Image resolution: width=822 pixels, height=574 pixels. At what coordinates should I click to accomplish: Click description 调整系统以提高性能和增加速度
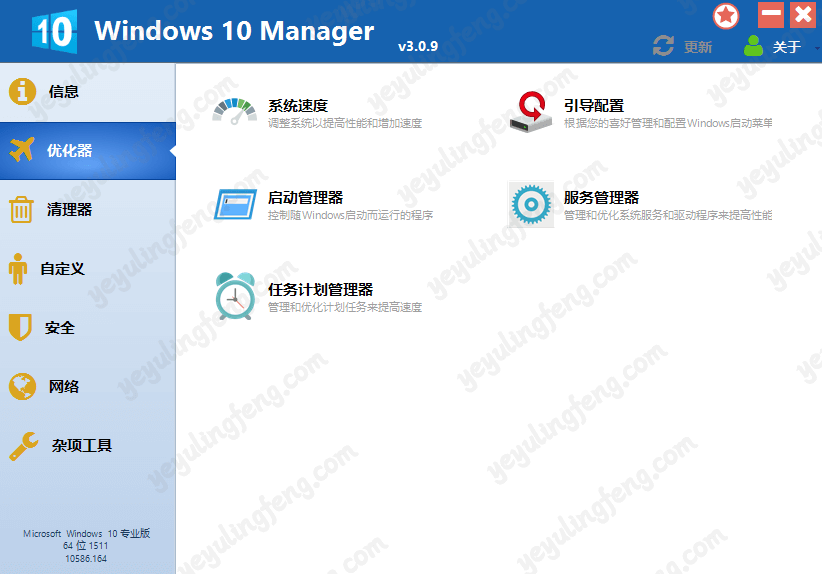tap(345, 123)
